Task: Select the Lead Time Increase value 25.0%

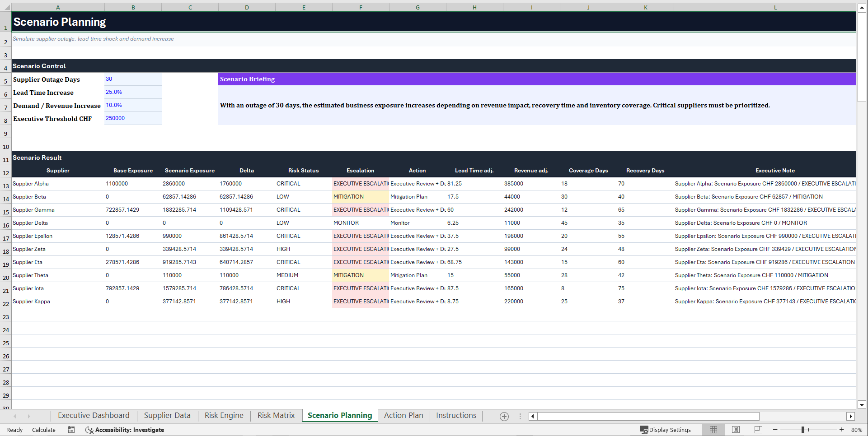Action: point(133,92)
